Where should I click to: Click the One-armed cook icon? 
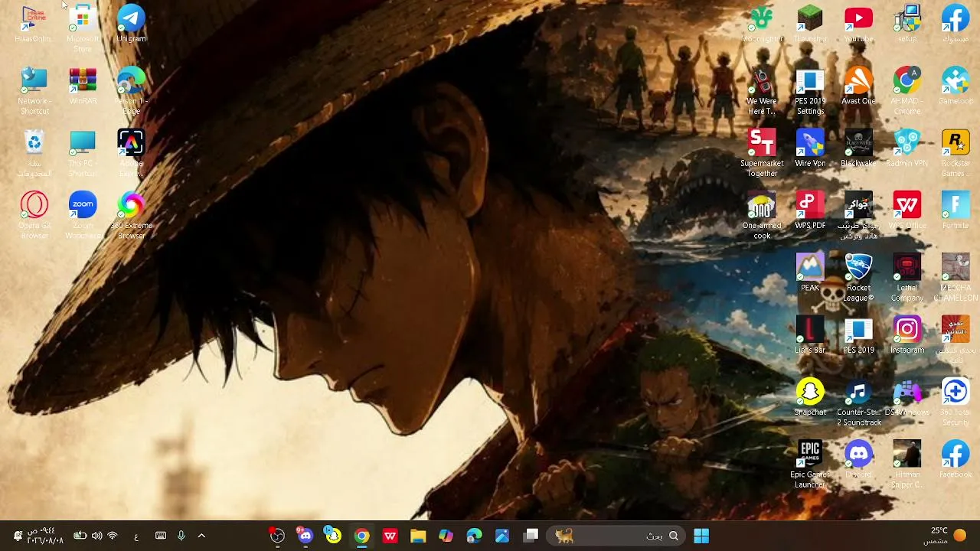point(762,215)
